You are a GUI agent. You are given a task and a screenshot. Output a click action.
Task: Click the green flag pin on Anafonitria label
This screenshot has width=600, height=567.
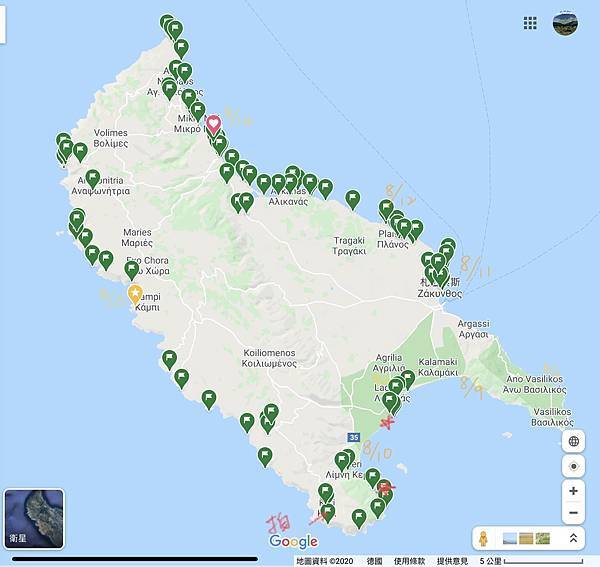tap(93, 179)
